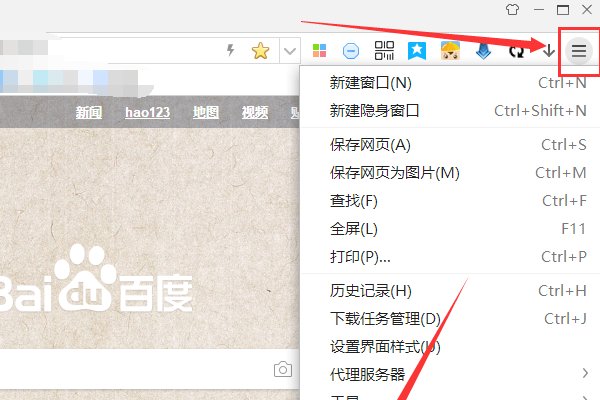Maximize the browser window

click(562, 10)
